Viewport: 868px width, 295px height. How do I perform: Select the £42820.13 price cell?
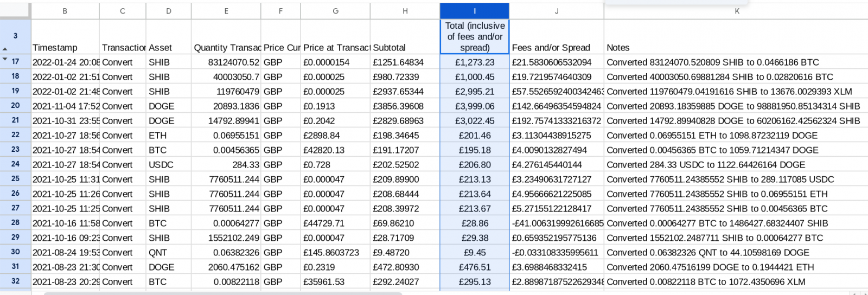point(335,150)
